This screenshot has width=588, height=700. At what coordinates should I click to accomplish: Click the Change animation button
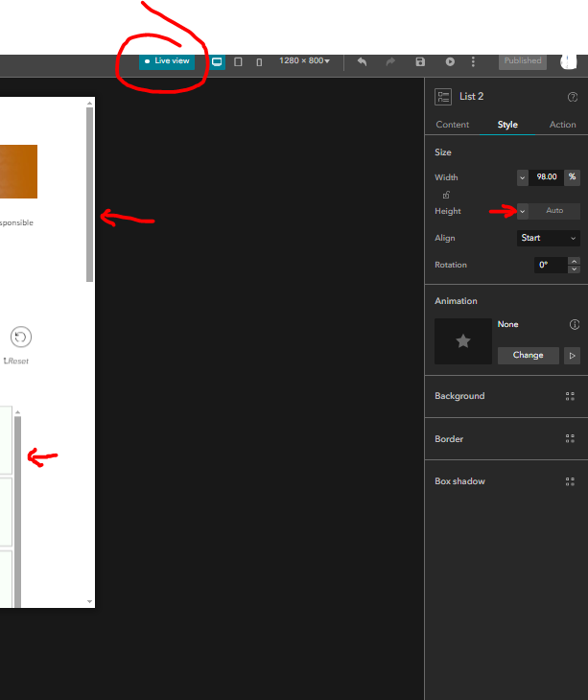(x=529, y=356)
